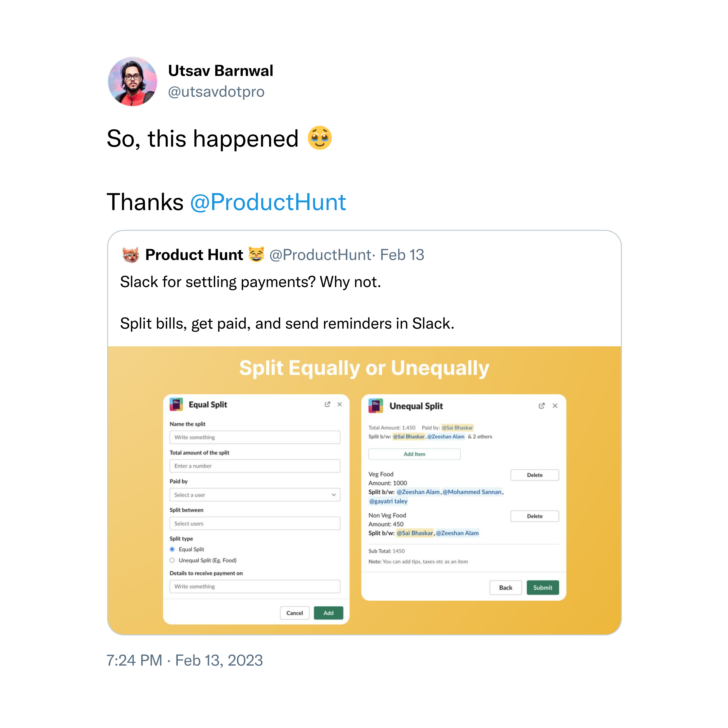Image resolution: width=728 pixels, height=728 pixels.
Task: Click the @Sai Bhaskar mention
Action: pos(457,428)
